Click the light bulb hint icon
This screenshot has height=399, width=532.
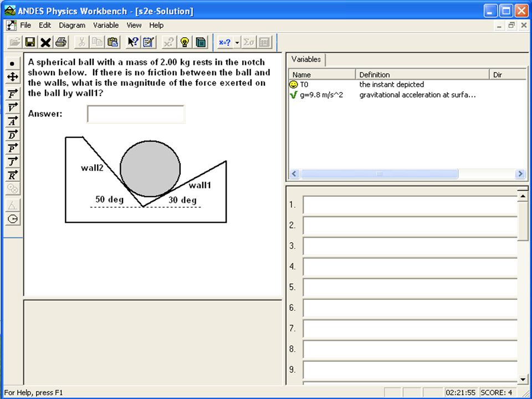pos(185,42)
